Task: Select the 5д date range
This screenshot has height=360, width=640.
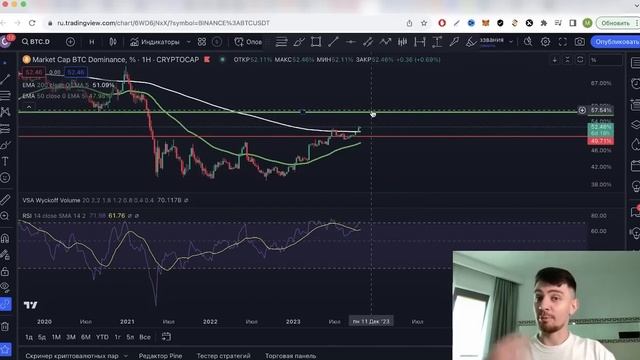Action: tap(42, 337)
